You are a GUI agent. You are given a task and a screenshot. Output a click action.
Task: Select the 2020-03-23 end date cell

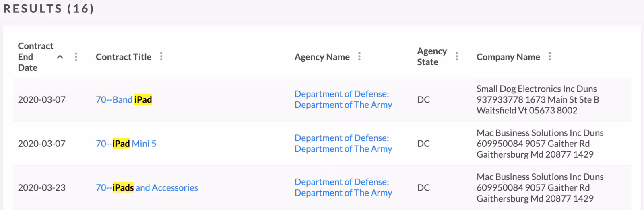coord(41,187)
